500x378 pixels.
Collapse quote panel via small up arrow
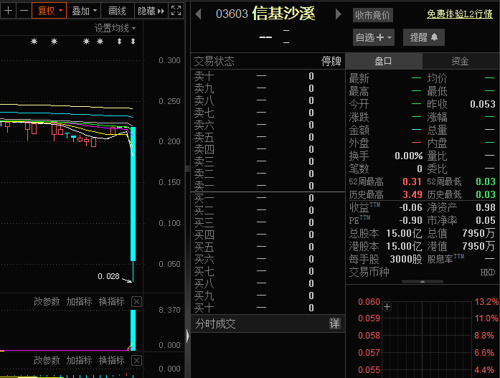(x=422, y=282)
